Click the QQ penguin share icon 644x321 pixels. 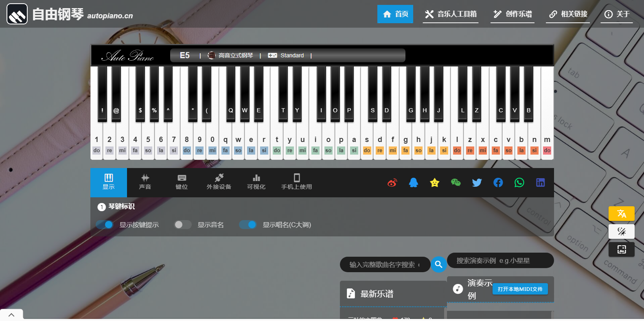click(413, 183)
